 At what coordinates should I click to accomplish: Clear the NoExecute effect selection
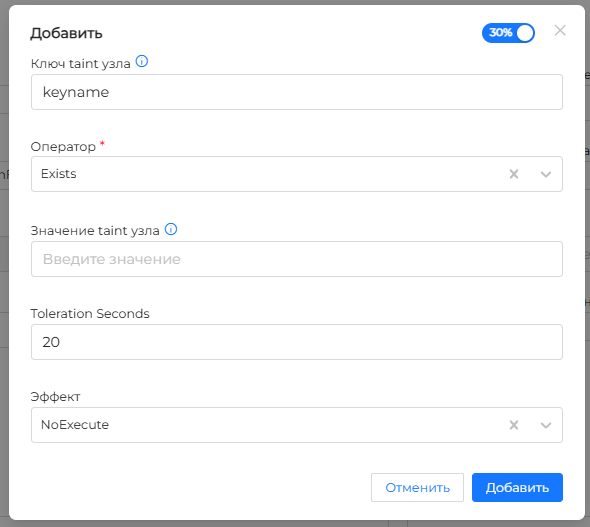click(514, 425)
